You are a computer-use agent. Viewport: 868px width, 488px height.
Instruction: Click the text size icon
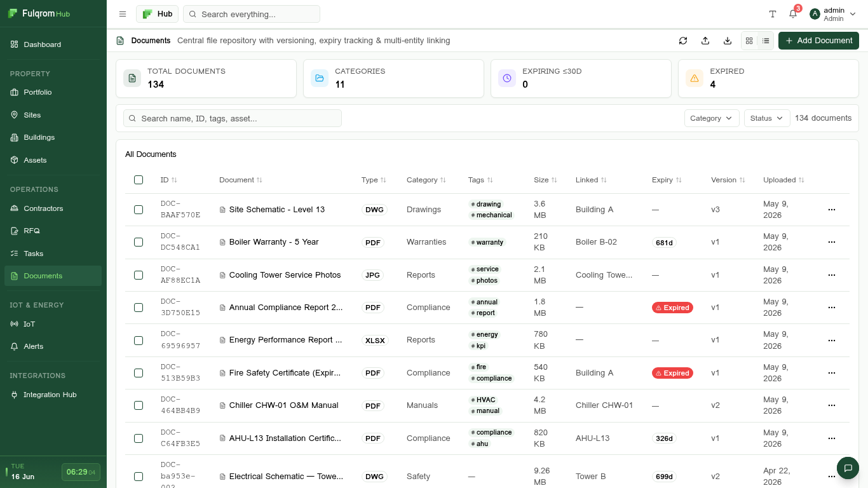coord(773,14)
